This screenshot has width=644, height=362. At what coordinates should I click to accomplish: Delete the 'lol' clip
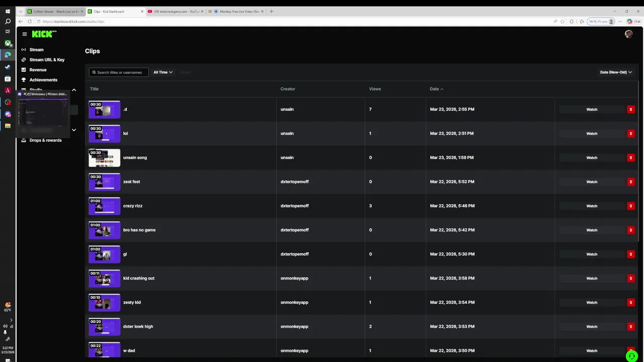tap(630, 133)
